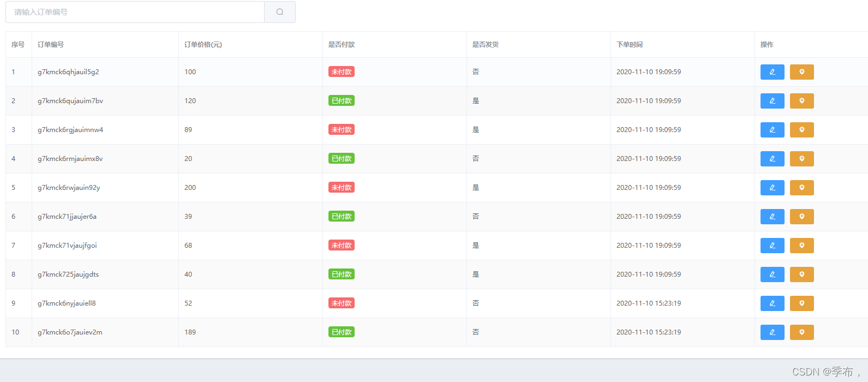868x382 pixels.
Task: Edit order g7kmck6o7jauiev2m
Action: (772, 332)
